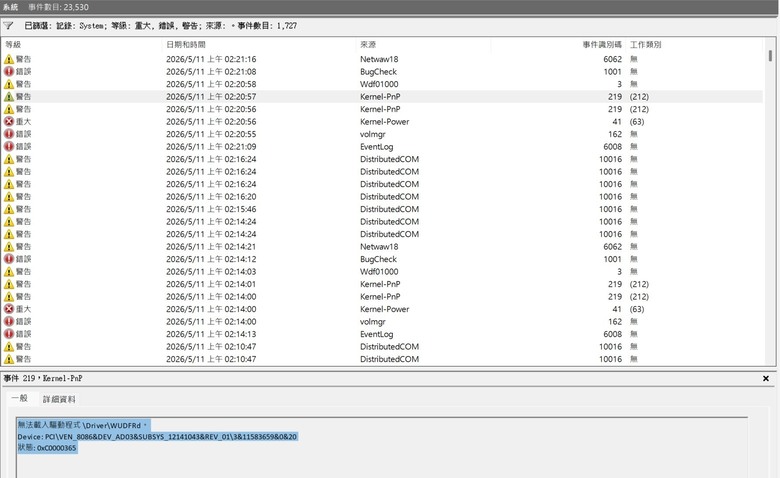
Task: Click event ID 162 of 02:20:55 row
Action: [x=615, y=134]
